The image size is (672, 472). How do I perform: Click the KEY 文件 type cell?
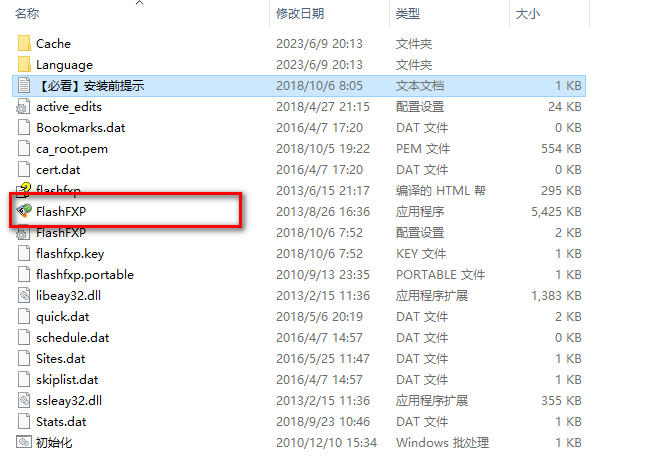pyautogui.click(x=421, y=254)
